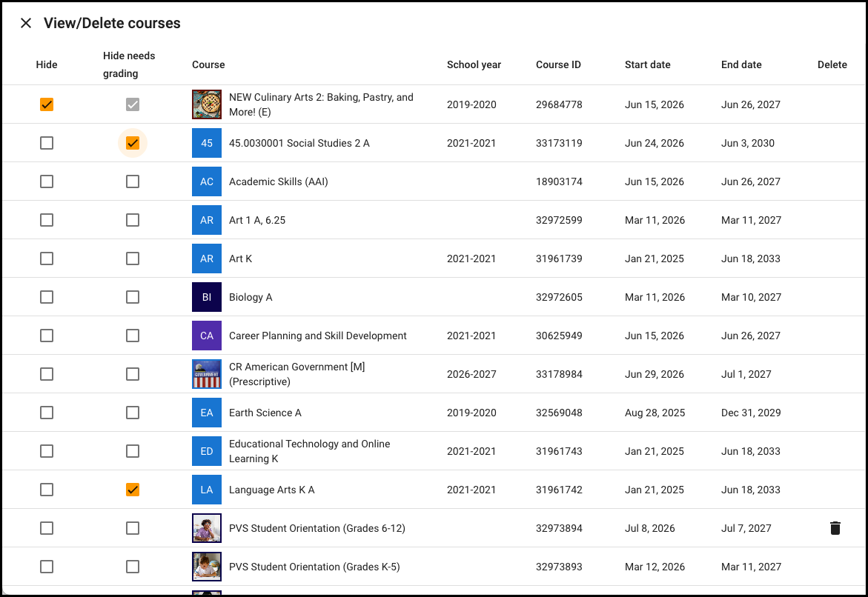Uncheck Hide needs grading for Social Studies 2 A

[132, 143]
